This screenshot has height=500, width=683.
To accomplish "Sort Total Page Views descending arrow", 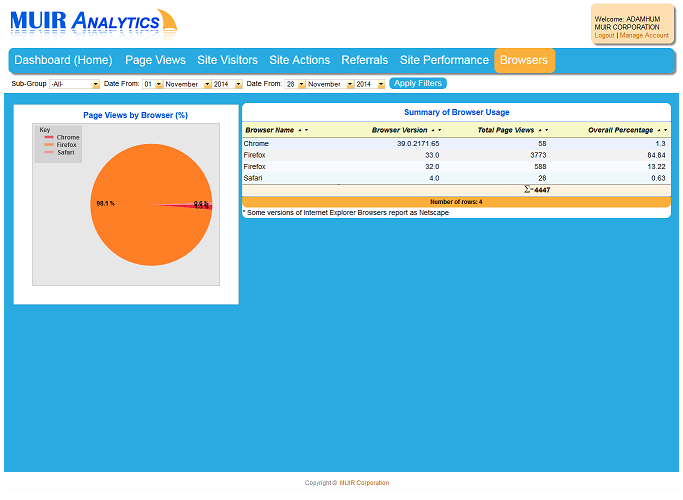I will click(x=547, y=130).
